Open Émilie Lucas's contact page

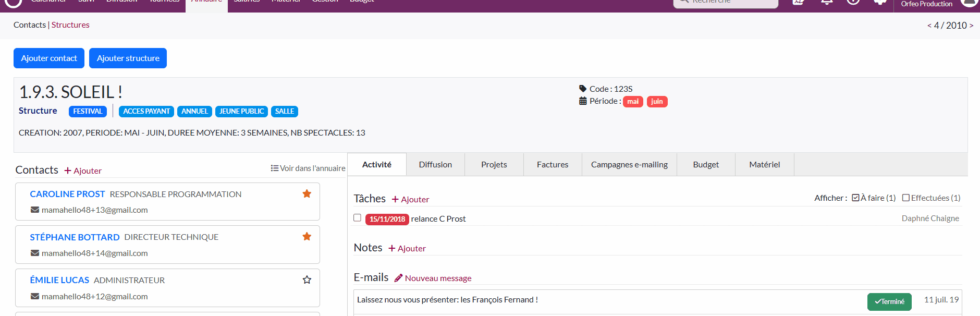(x=59, y=280)
